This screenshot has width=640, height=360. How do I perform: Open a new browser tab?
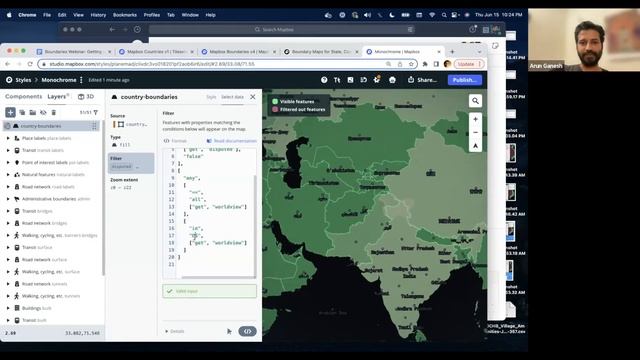[x=452, y=52]
